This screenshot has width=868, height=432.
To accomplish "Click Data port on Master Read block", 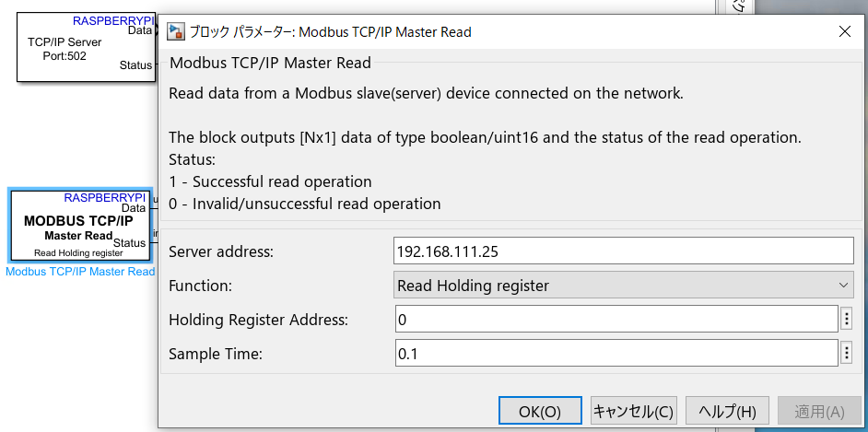I will pos(134,209).
